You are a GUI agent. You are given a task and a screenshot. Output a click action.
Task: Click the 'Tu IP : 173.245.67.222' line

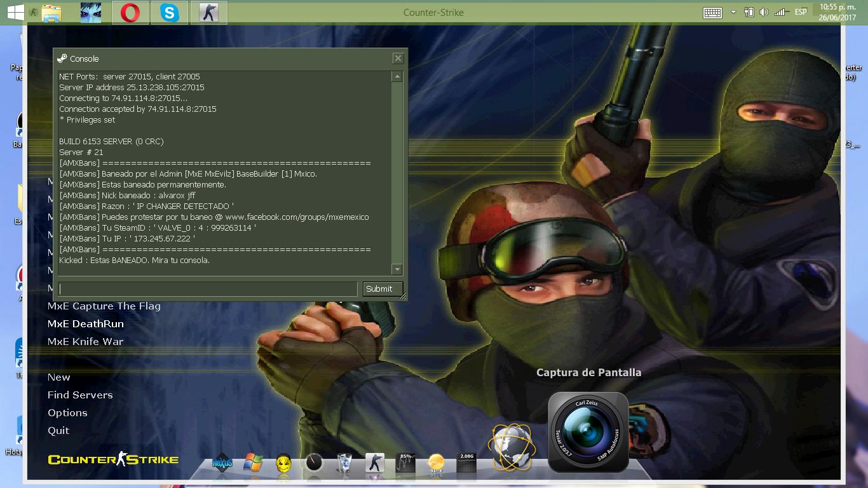(x=127, y=239)
